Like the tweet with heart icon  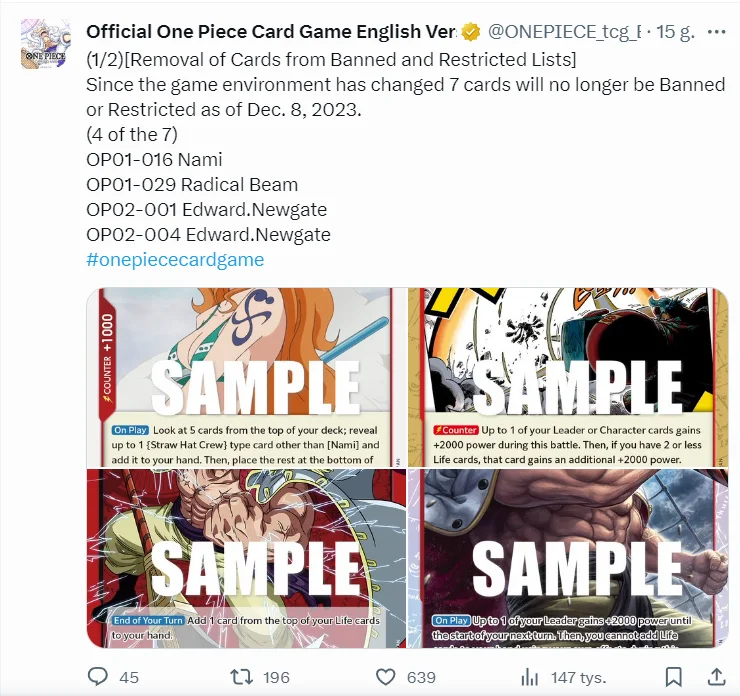point(385,677)
